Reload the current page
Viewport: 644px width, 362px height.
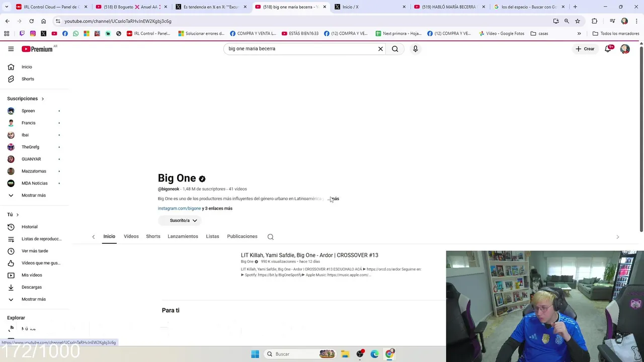point(31,21)
